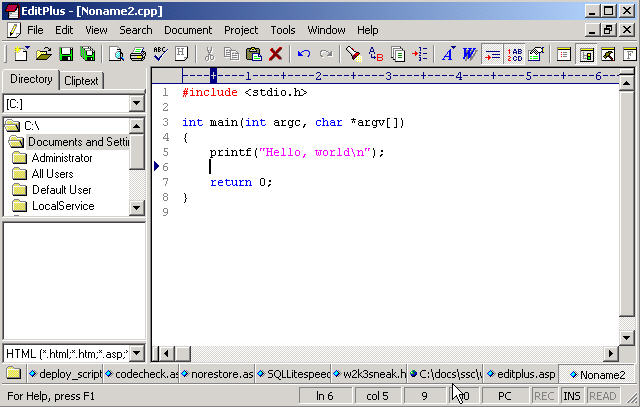Open the Edit menu
This screenshot has width=640, height=407.
pos(64,30)
